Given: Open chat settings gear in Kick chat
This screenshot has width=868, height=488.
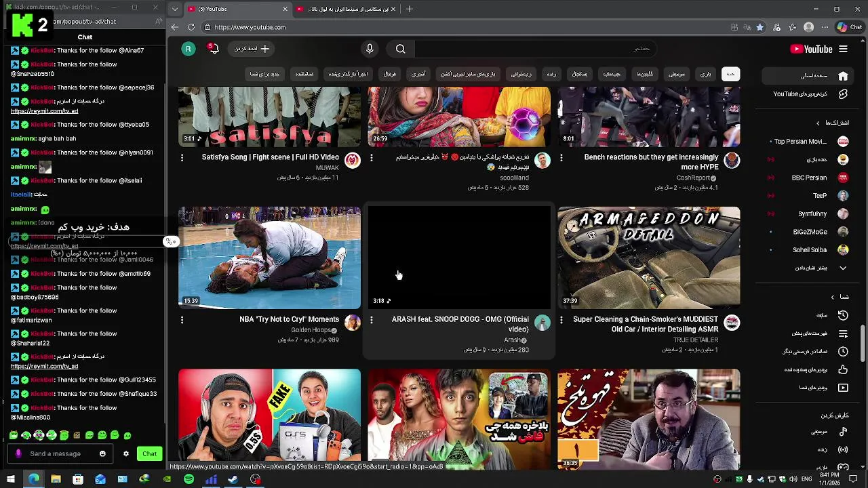Looking at the screenshot, I should click(125, 454).
